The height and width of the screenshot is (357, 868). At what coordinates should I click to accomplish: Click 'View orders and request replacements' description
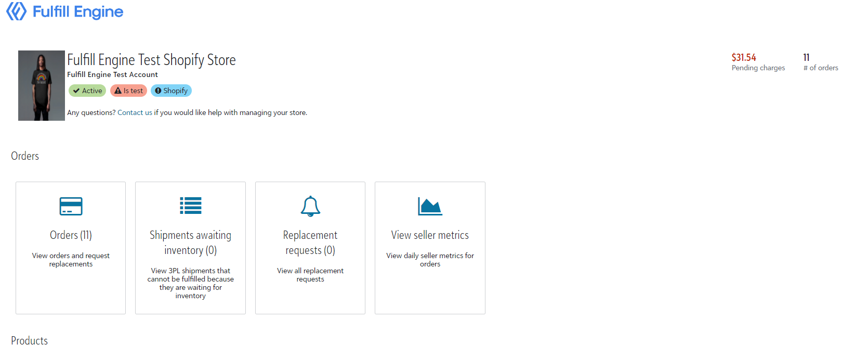[71, 260]
